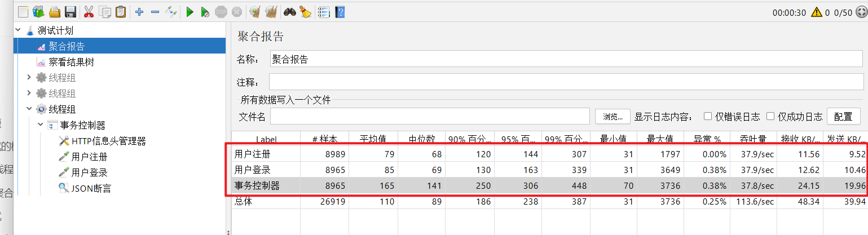Collapse the 事务控制器 tree node

[41, 125]
